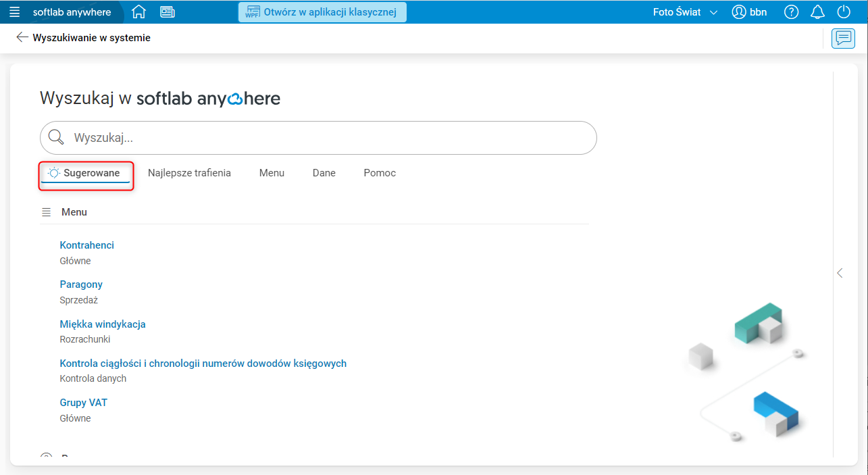Image resolution: width=868 pixels, height=475 pixels.
Task: Open the Grupy VAT link
Action: 84,403
